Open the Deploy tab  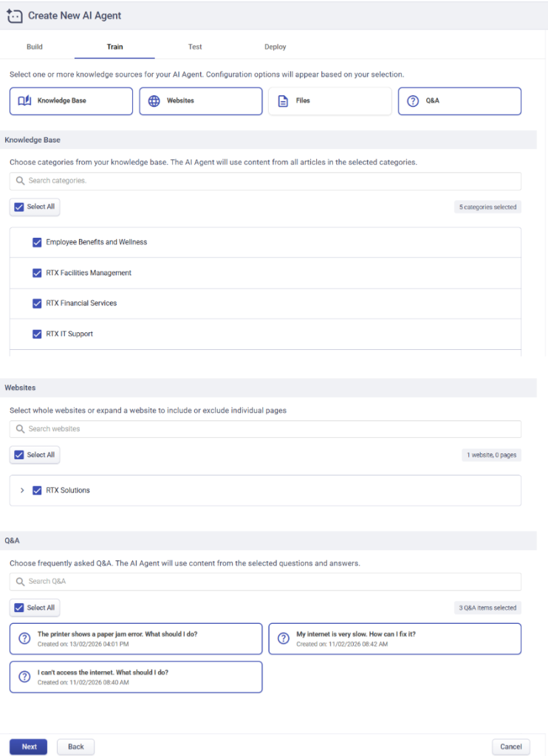tap(275, 47)
